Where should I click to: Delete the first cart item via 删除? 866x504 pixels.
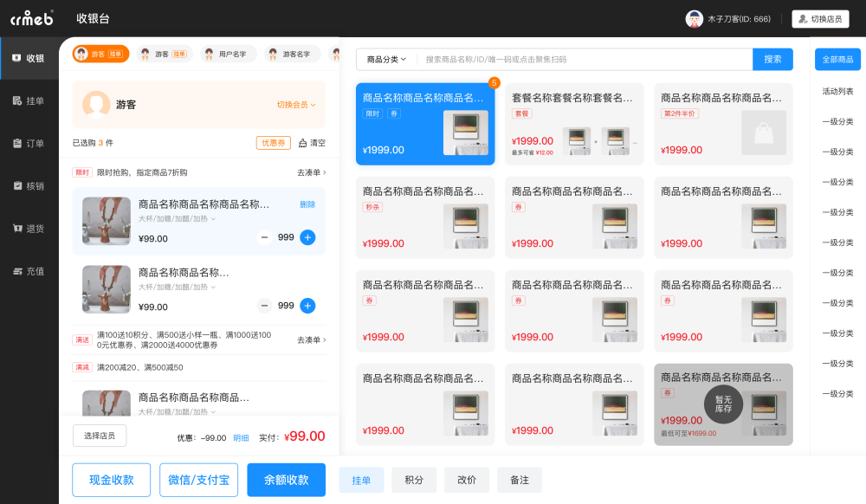(x=307, y=204)
